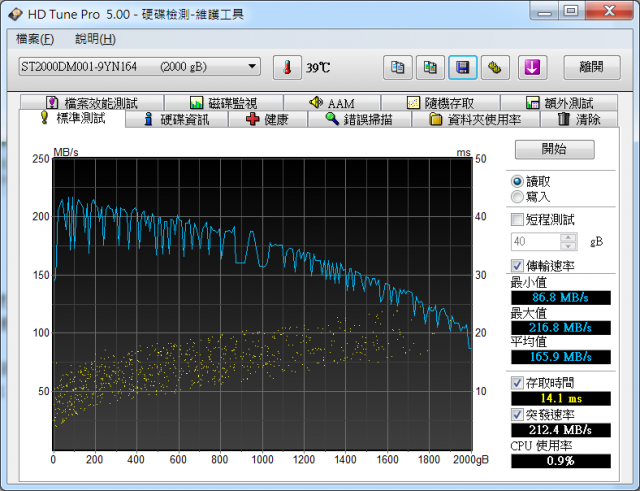Switch to 硬碟資訊 tab
Screen dimensions: 640x491
pyautogui.click(x=177, y=120)
